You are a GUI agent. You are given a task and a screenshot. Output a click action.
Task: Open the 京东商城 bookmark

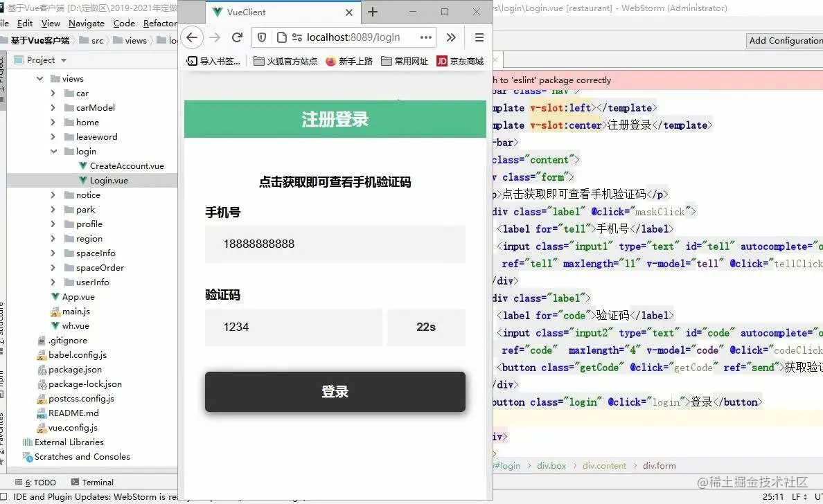pyautogui.click(x=460, y=62)
